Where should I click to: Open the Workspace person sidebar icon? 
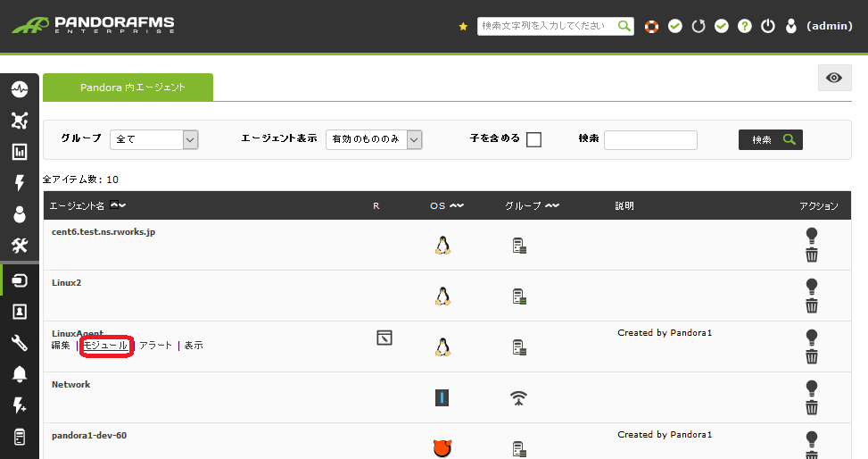pyautogui.click(x=20, y=214)
